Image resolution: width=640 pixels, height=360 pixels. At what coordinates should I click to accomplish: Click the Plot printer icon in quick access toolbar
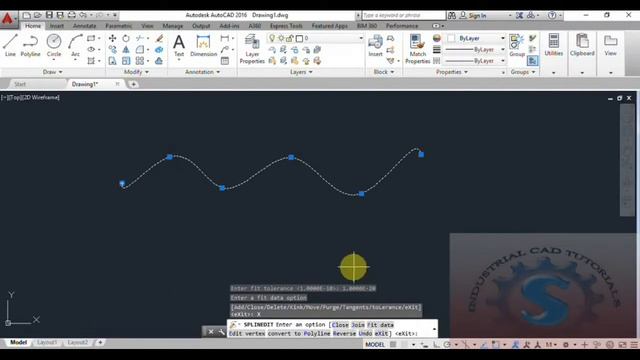pyautogui.click(x=71, y=15)
